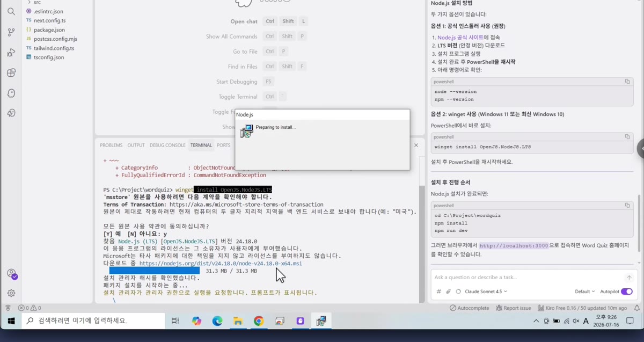The width and height of the screenshot is (644, 342).
Task: Open next.config.ts file
Action: (49, 20)
